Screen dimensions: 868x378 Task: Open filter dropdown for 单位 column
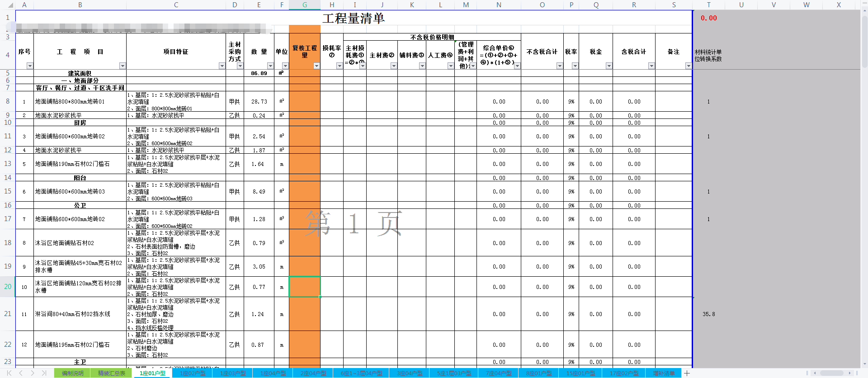point(285,66)
